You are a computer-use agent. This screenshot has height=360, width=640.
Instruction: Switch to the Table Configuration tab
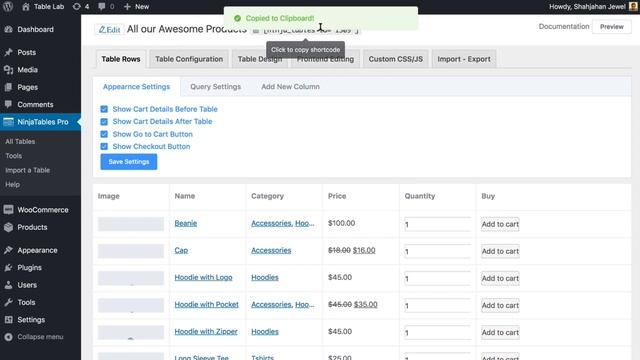coord(189,59)
